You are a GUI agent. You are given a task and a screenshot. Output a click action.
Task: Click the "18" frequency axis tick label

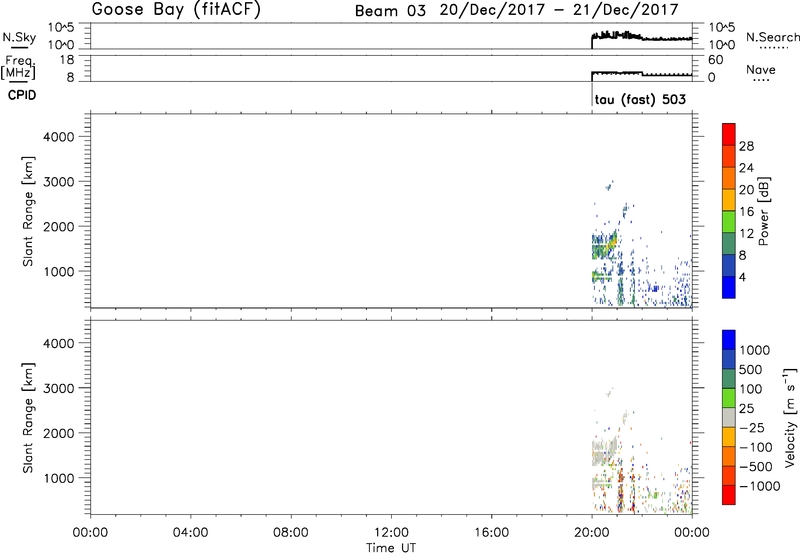67,60
